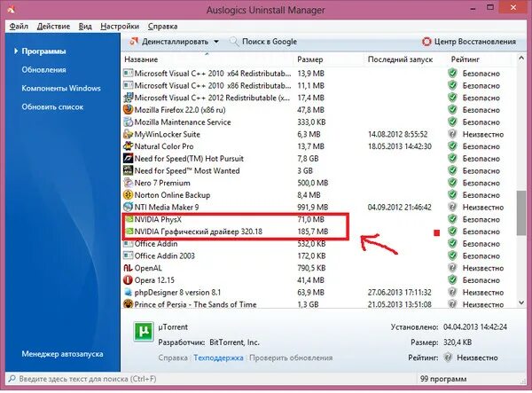Click the unknown rating icon for MyWinLocker Suite

coord(452,134)
